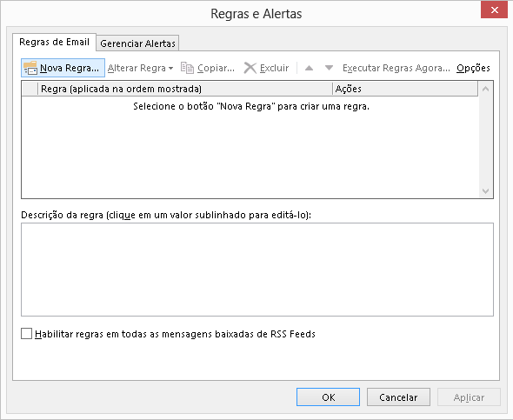Click the rules list scrollbar up arrow
This screenshot has height=420, width=513.
485,89
